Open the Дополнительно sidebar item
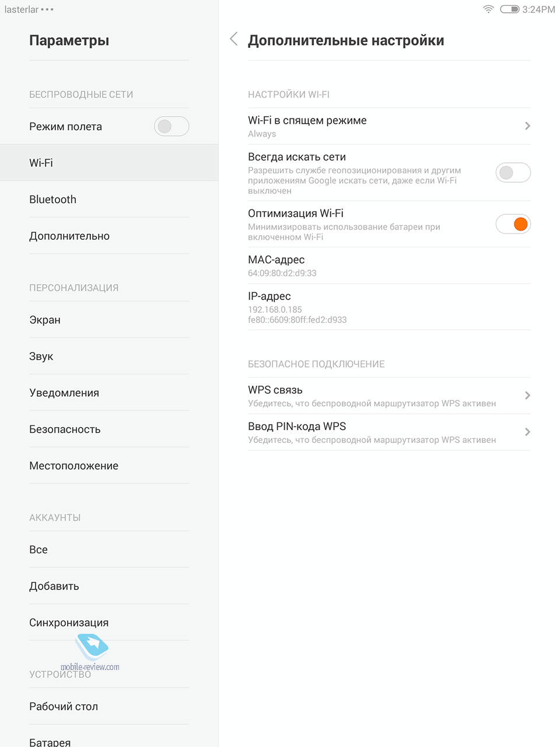This screenshot has width=560, height=747. click(x=109, y=236)
